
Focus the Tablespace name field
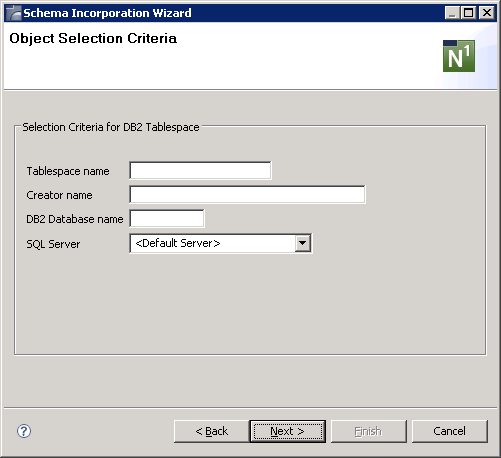[200, 171]
